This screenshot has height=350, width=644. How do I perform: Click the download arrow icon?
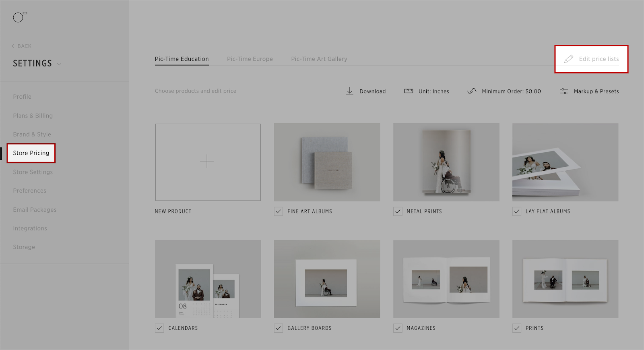[x=350, y=91]
